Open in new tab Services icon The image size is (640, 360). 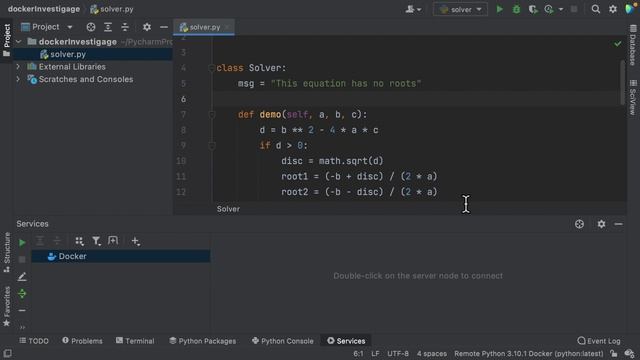tap(113, 241)
